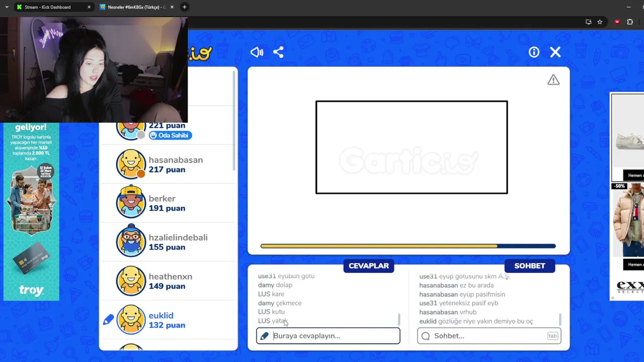Click the '132 puan' score text

tap(167, 325)
